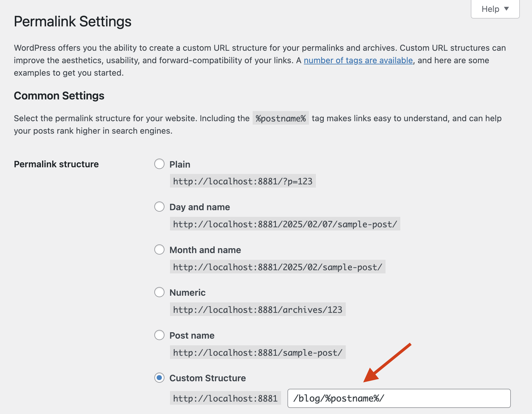Click the %postname% tag code in description

(281, 118)
